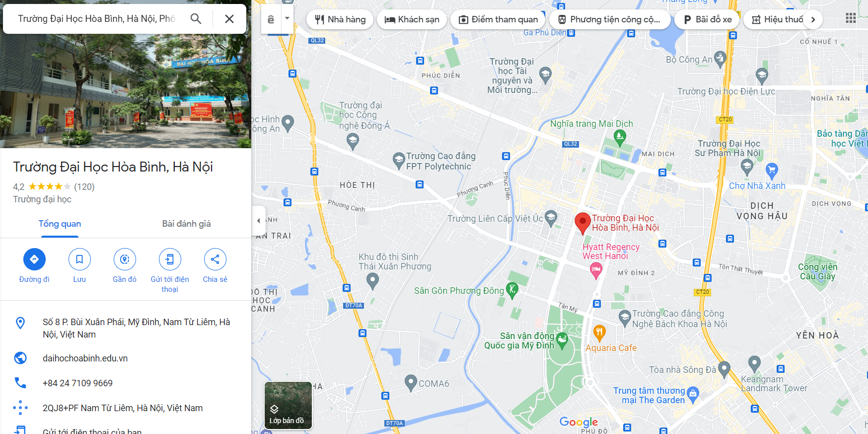Click Gửi tới điện thoại icon
868x434 pixels.
click(170, 259)
